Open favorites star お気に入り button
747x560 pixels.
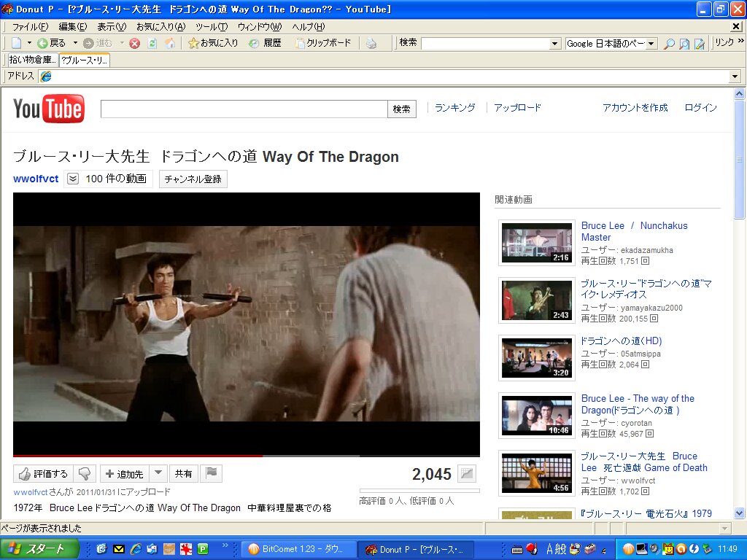point(213,43)
